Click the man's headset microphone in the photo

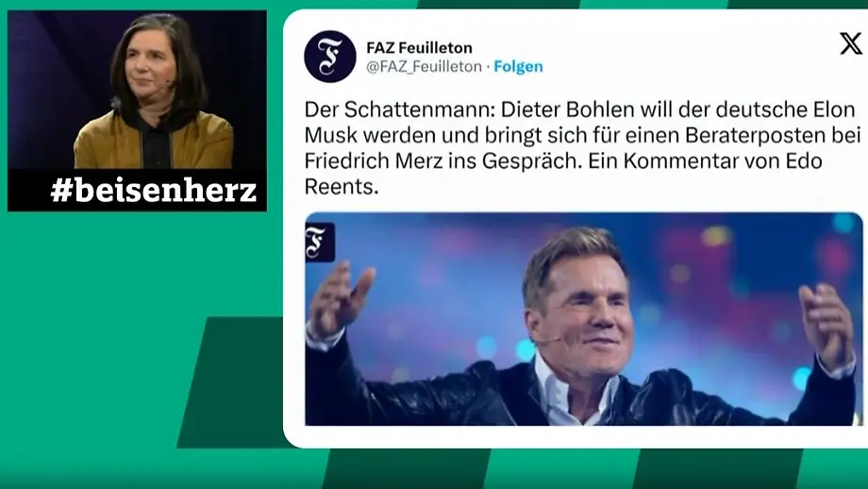[547, 340]
